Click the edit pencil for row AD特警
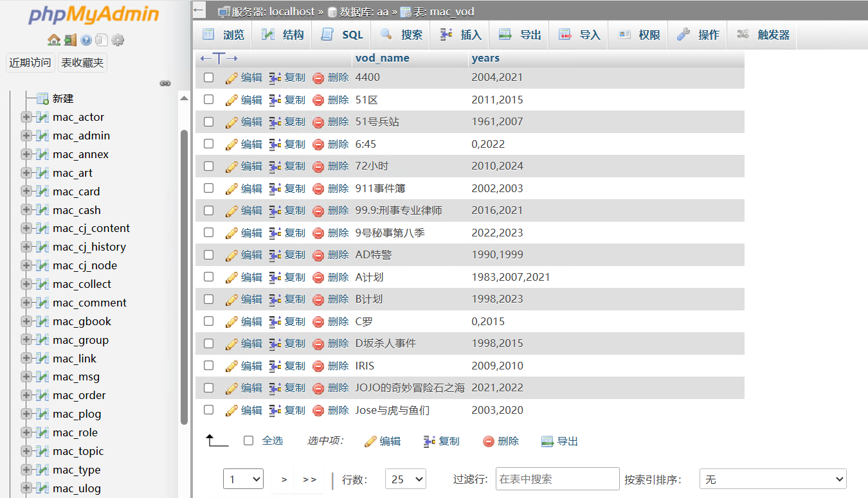868x498 pixels. tap(231, 255)
